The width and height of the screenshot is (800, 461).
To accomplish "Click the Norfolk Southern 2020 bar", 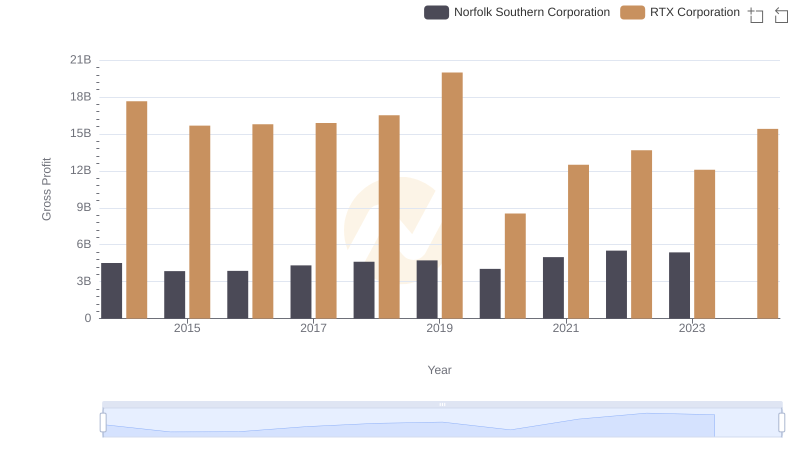I will tap(490, 294).
